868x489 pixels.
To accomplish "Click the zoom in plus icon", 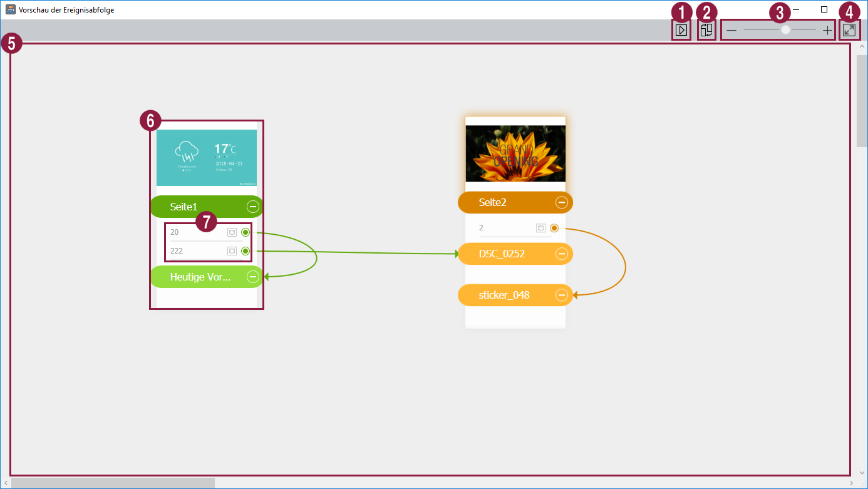I will coord(827,30).
